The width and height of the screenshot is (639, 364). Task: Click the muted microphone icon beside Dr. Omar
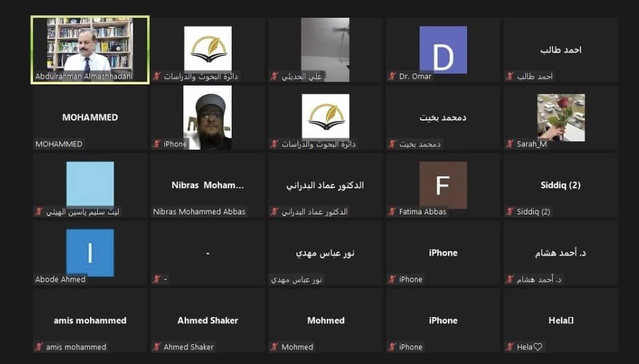[392, 76]
